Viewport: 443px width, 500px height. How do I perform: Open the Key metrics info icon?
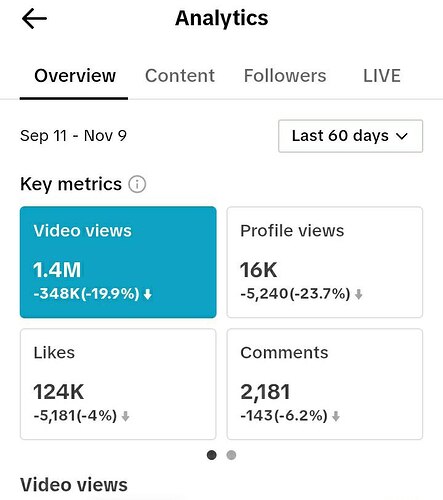click(x=137, y=184)
